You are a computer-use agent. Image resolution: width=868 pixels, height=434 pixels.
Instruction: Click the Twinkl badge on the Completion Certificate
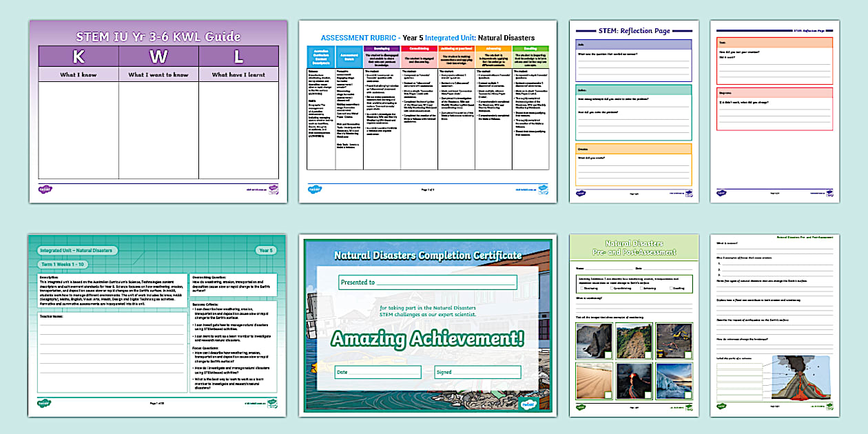[528, 404]
